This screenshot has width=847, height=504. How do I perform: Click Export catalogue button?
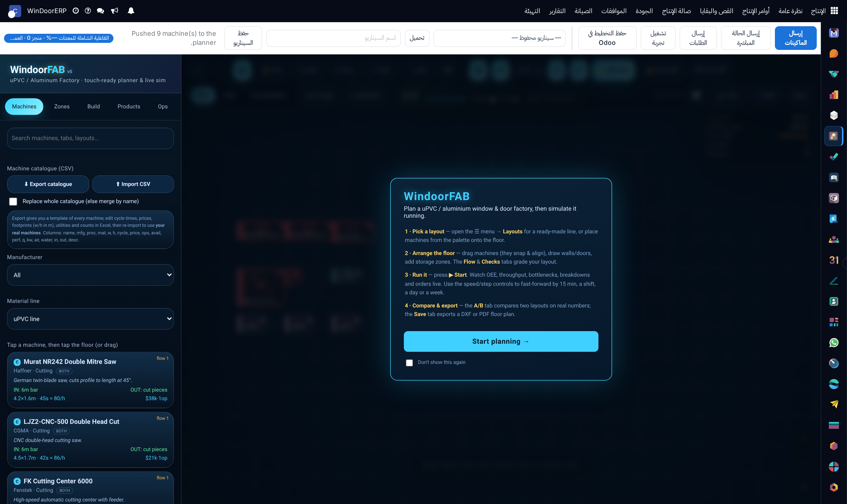(x=48, y=184)
